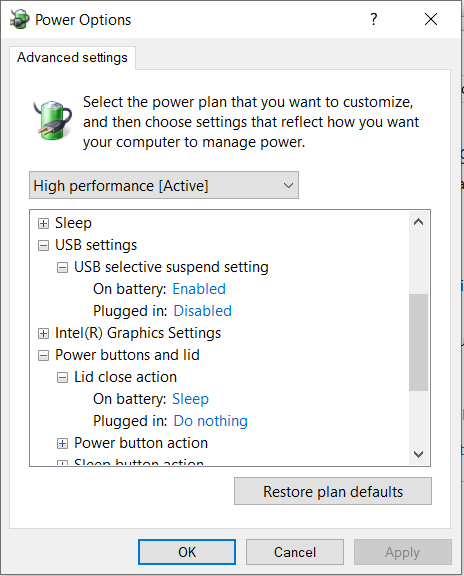Collapse the Lid close action node
This screenshot has width=464, height=576.
(x=62, y=377)
